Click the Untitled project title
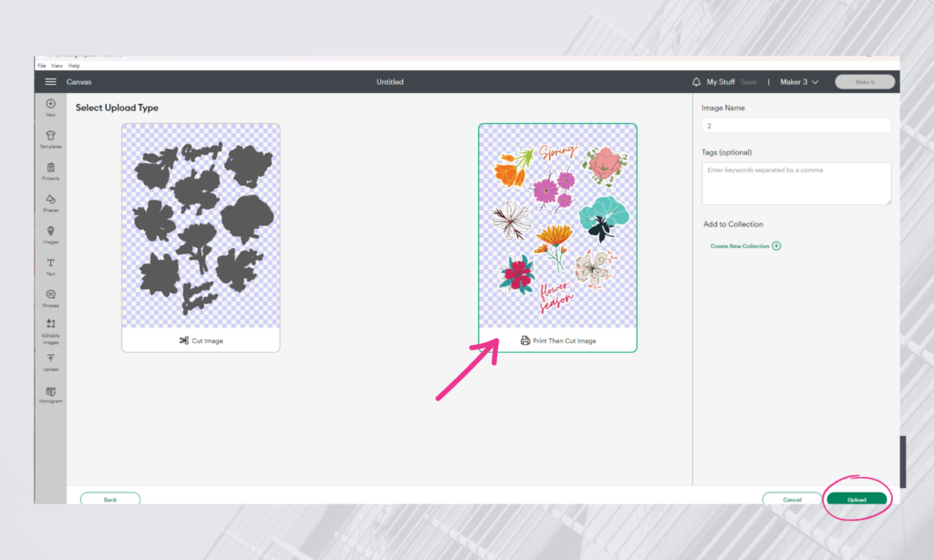 [x=389, y=82]
